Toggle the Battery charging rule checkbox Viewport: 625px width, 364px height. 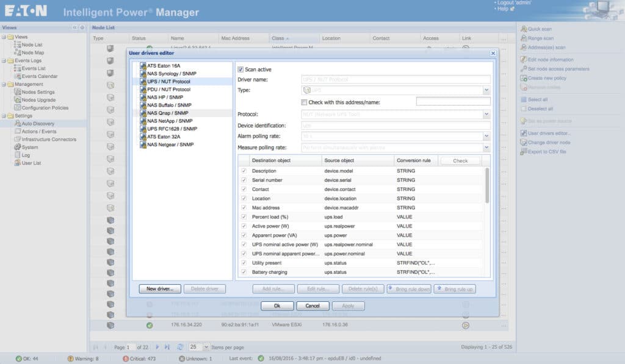244,272
